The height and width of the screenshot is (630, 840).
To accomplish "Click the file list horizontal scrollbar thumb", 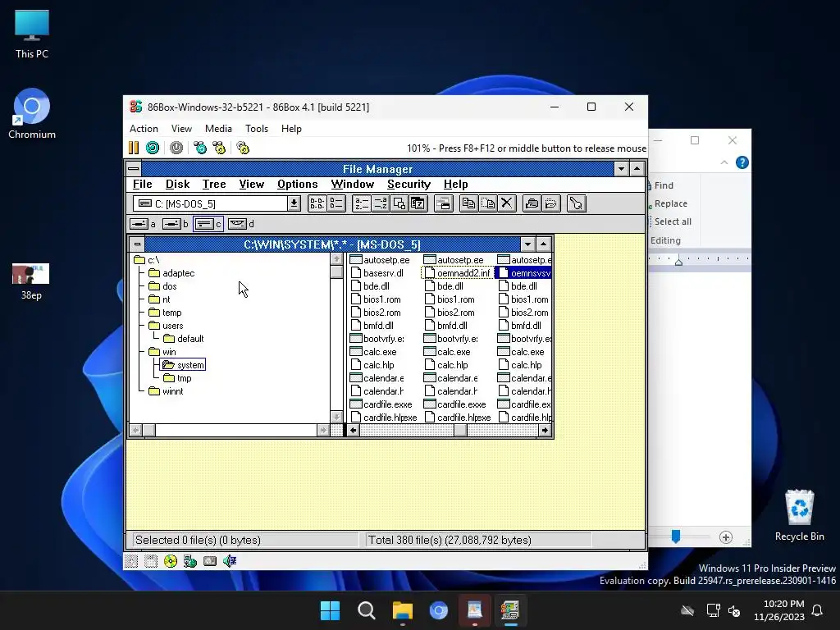I will [x=460, y=430].
